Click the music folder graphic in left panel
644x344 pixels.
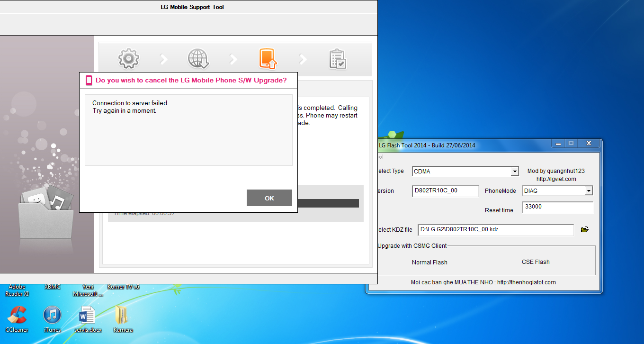pos(46,211)
